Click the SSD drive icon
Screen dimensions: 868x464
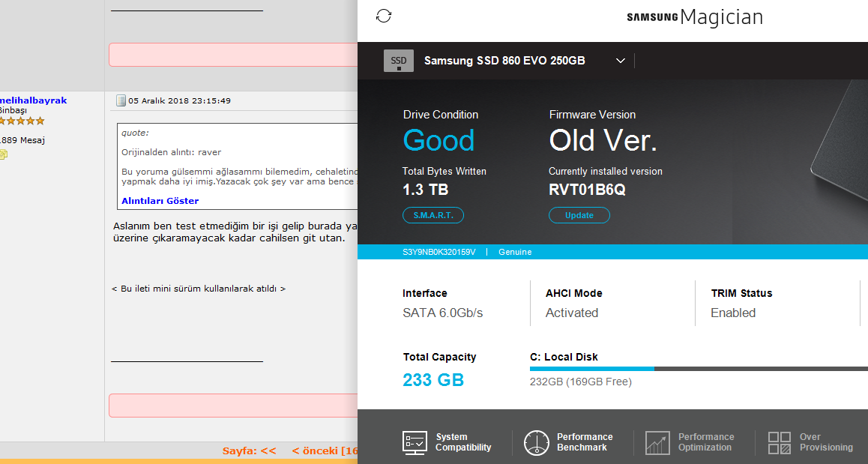[399, 61]
